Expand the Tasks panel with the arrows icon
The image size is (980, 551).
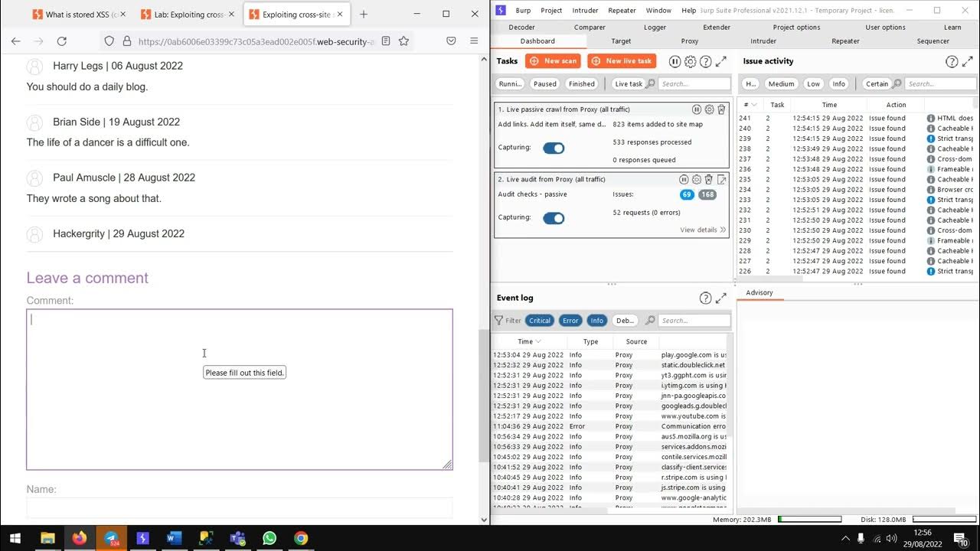pos(721,61)
